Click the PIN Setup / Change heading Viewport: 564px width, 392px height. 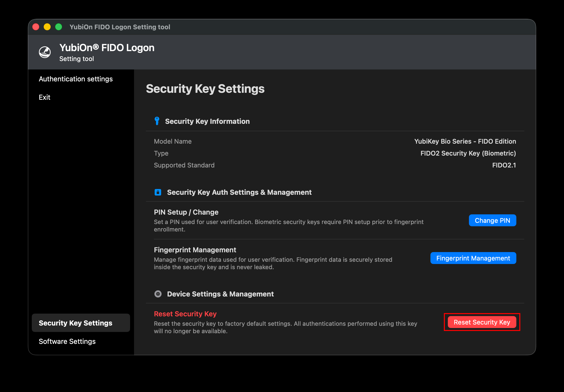186,212
